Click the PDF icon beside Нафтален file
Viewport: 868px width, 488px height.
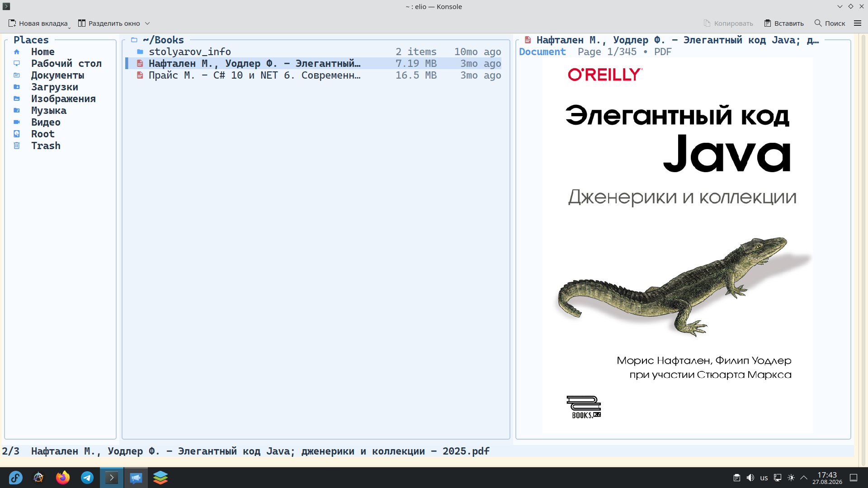coord(140,64)
